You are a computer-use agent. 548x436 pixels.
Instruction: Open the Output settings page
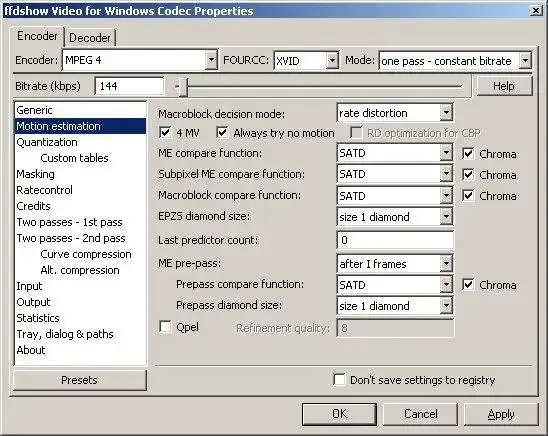[80, 302]
